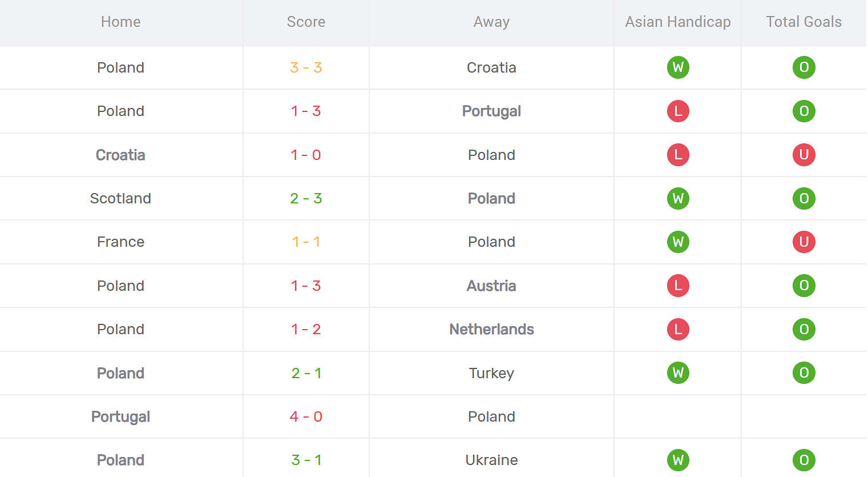Click the green O badge in Poland-Ukraine row

[x=804, y=460]
